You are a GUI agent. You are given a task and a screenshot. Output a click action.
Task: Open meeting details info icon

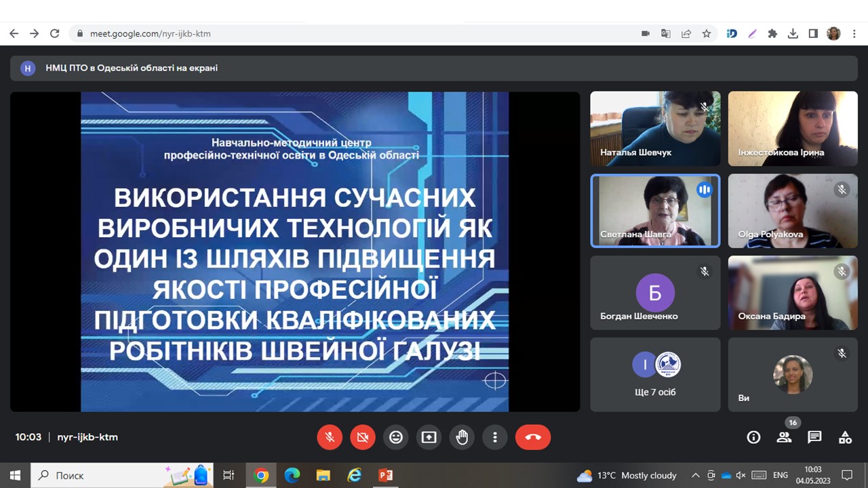pyautogui.click(x=753, y=437)
